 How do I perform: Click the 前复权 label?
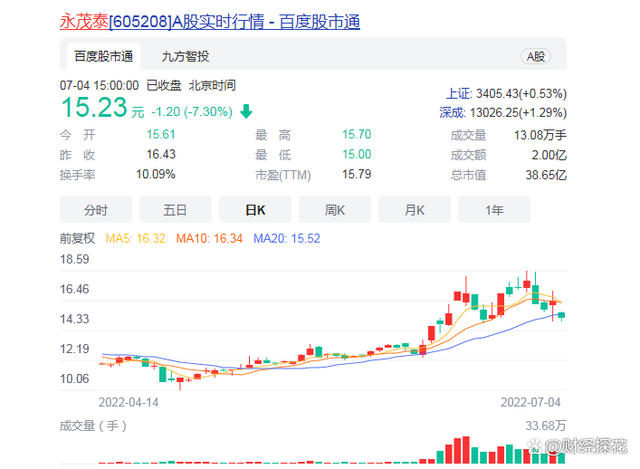point(77,238)
